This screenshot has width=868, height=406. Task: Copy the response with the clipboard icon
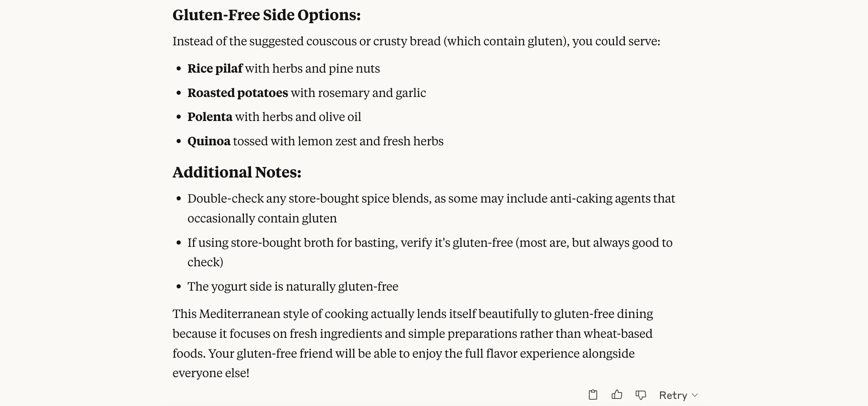593,395
